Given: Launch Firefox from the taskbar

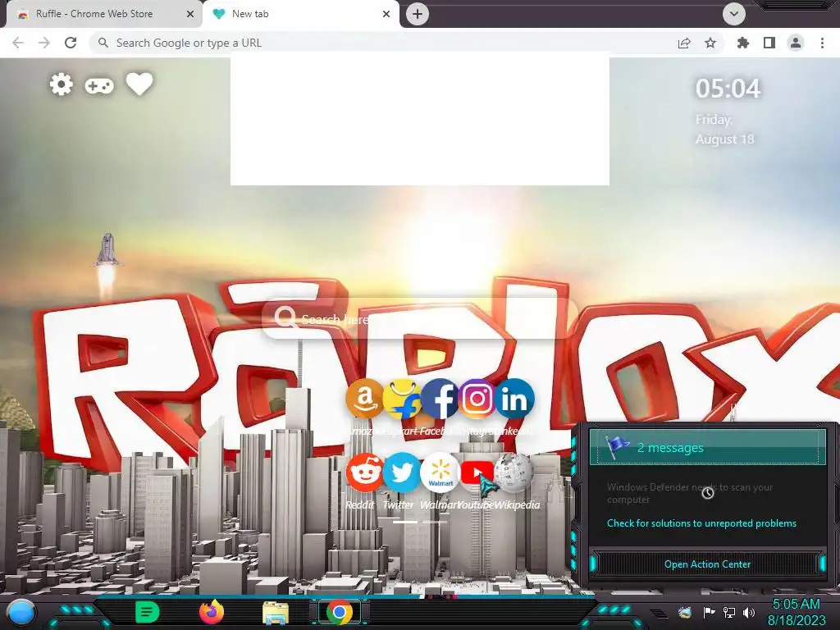Looking at the screenshot, I should (x=212, y=612).
